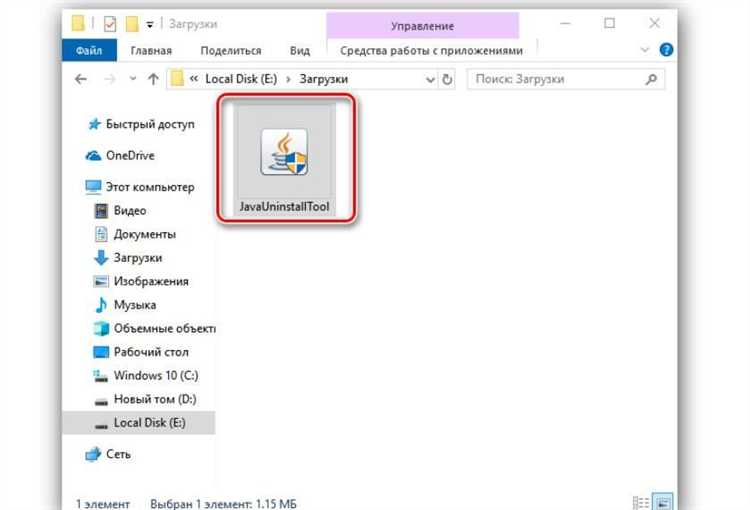The width and height of the screenshot is (750, 510).
Task: Open the recent locations dropdown
Action: (133, 78)
